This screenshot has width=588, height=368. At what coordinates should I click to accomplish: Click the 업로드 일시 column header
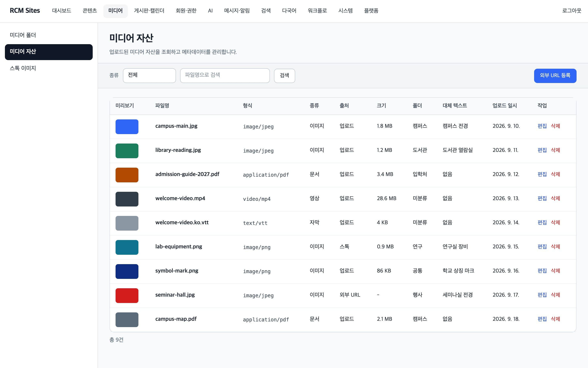504,106
